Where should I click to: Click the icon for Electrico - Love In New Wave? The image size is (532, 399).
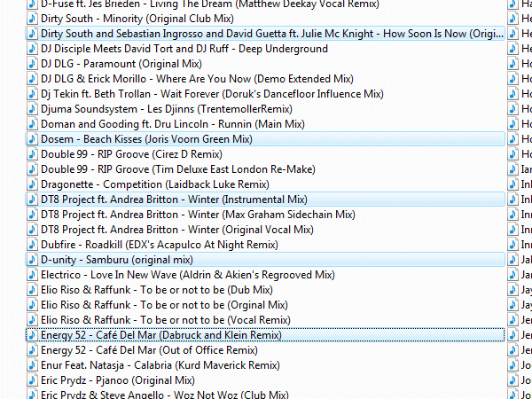tap(32, 275)
